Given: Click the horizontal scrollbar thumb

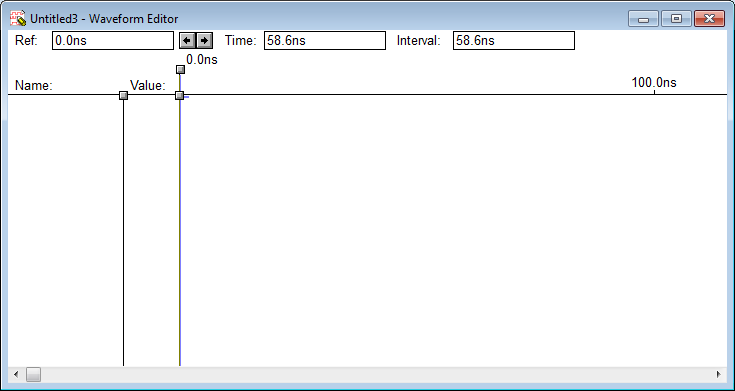Looking at the screenshot, I should click(33, 374).
